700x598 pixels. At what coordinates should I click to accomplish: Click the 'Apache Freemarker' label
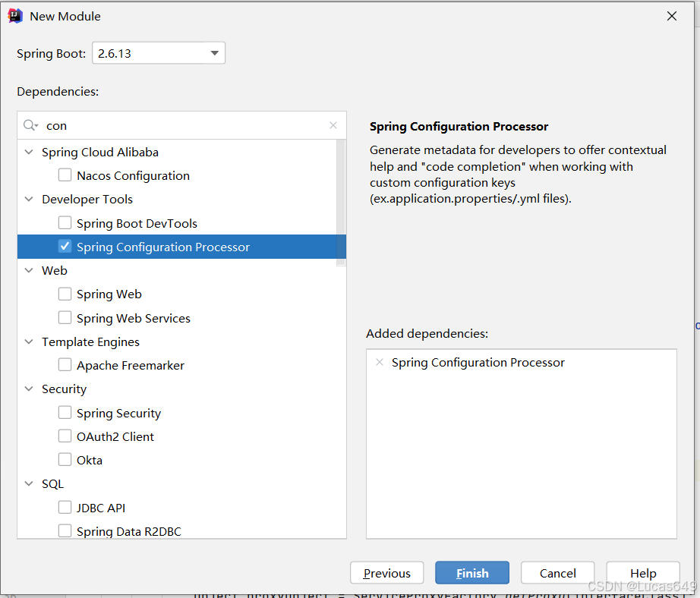[x=131, y=366]
